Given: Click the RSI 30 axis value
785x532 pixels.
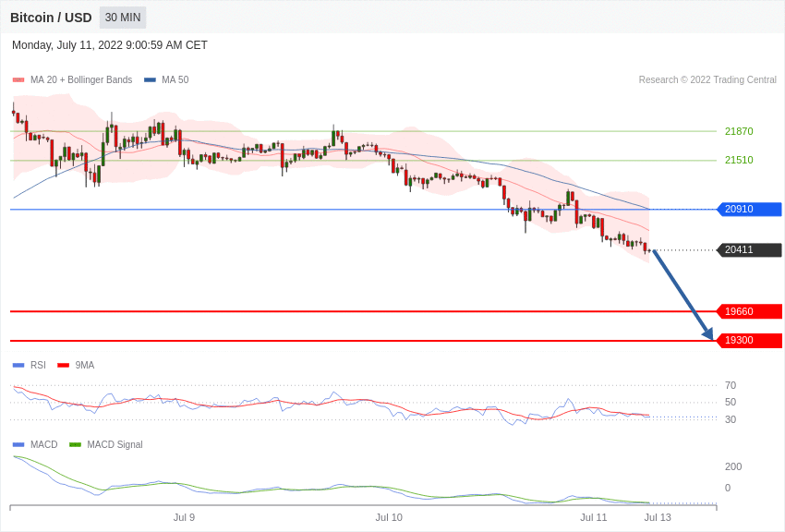Looking at the screenshot, I should pos(731,419).
